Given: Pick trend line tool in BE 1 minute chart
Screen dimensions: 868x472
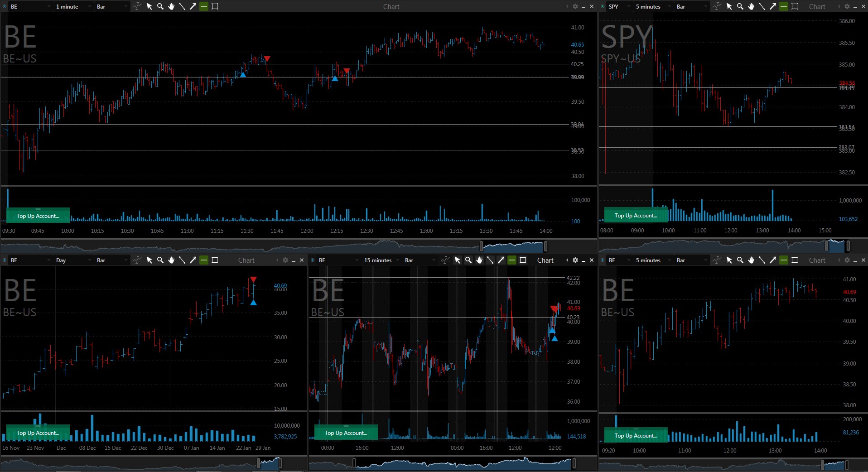Looking at the screenshot, I should [x=182, y=6].
